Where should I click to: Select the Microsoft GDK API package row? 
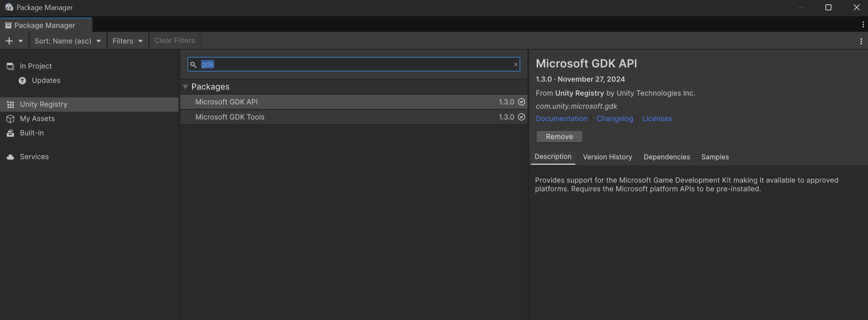point(354,102)
